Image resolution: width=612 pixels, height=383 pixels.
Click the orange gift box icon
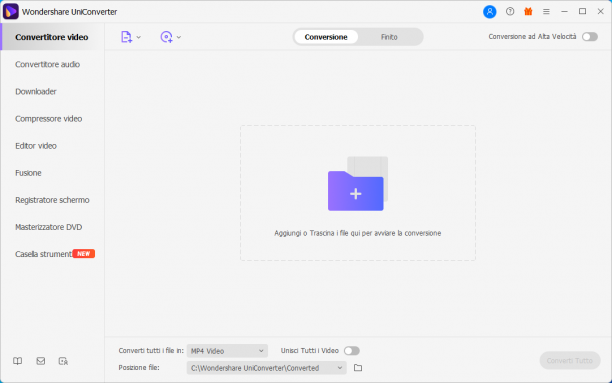pos(528,12)
